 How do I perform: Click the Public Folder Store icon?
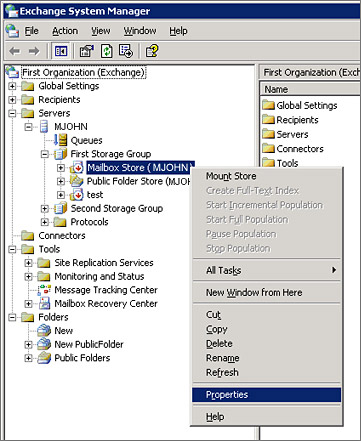77,181
